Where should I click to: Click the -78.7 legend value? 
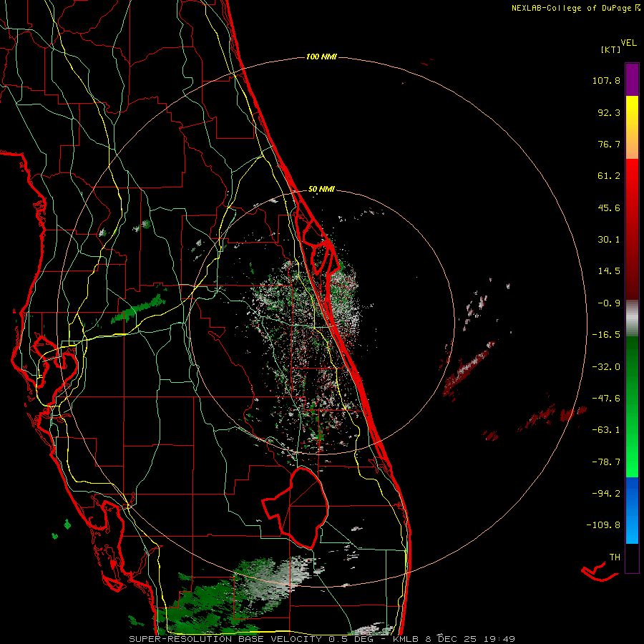pyautogui.click(x=606, y=462)
